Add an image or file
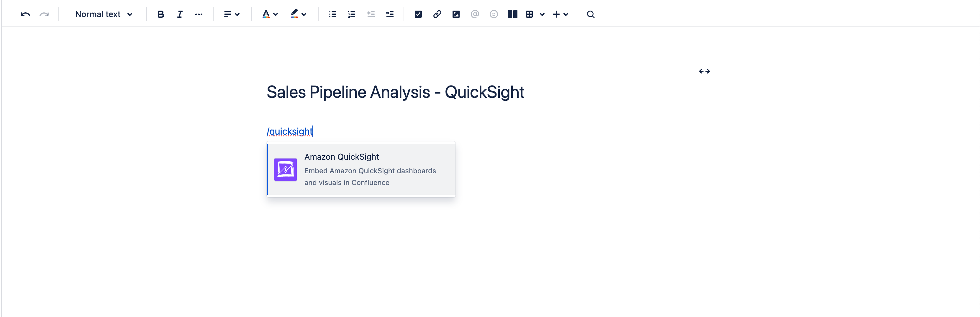 tap(456, 14)
